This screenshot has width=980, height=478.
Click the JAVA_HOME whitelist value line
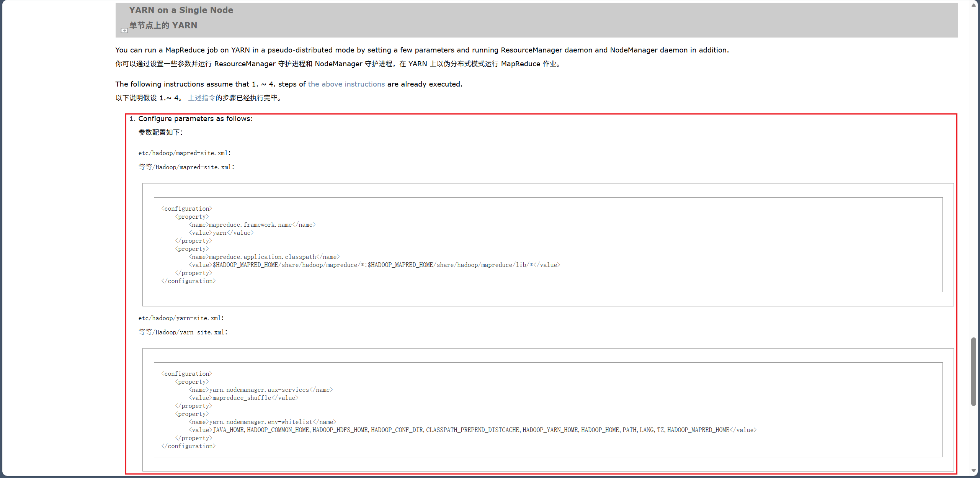(473, 430)
